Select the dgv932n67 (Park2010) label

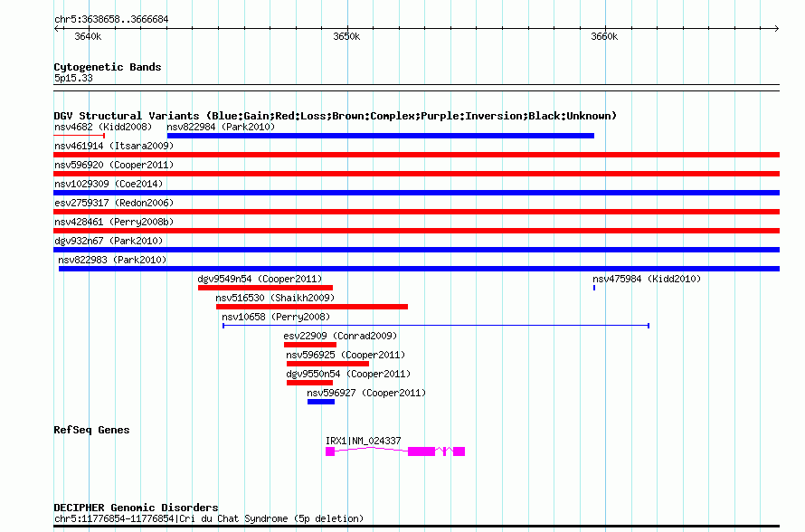coord(109,241)
